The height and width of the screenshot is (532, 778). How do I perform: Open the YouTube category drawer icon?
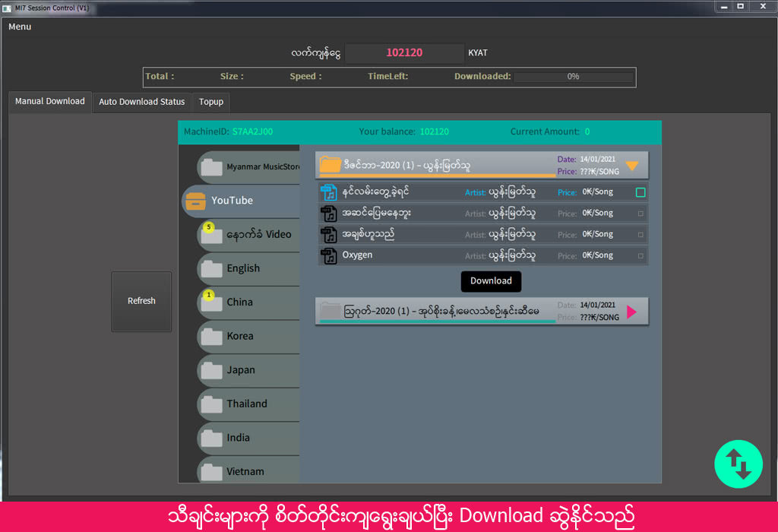[196, 201]
